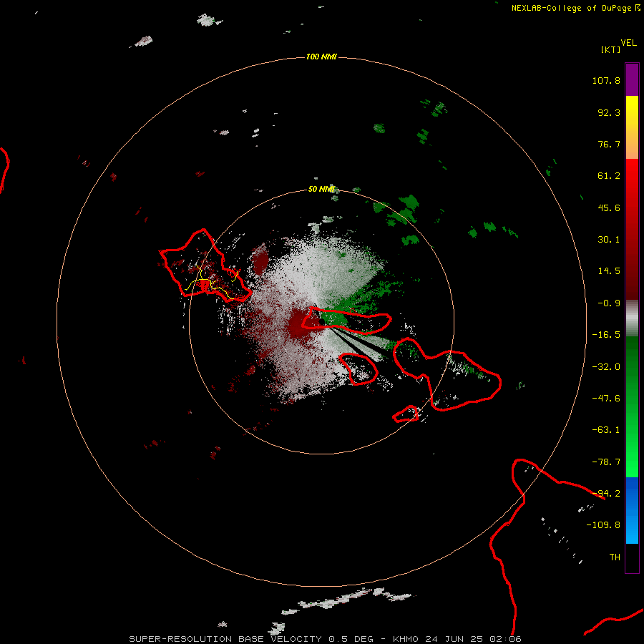Pick the blue segment of the velocity scale
Screen dimensions: 644x644
coord(632,510)
